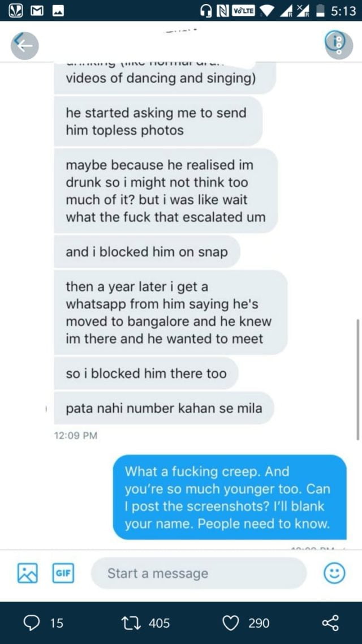The image size is (362, 644).
Task: Focus the Start a message field
Action: pos(198,573)
